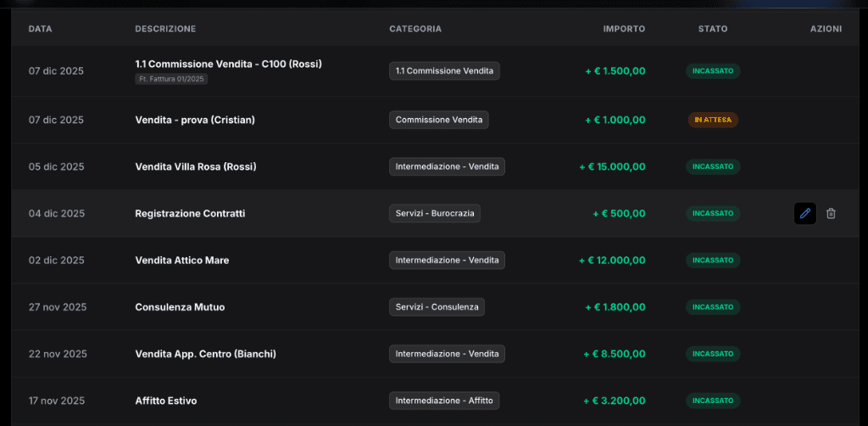Click the Intermediazione - Affitto category tag

click(x=444, y=401)
